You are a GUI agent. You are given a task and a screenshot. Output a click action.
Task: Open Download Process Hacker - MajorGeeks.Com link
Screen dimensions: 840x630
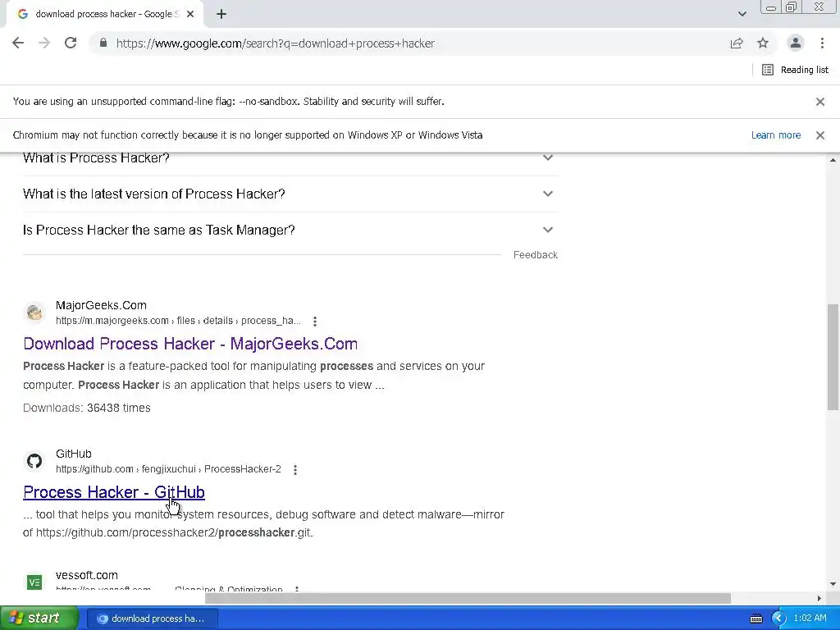point(190,344)
